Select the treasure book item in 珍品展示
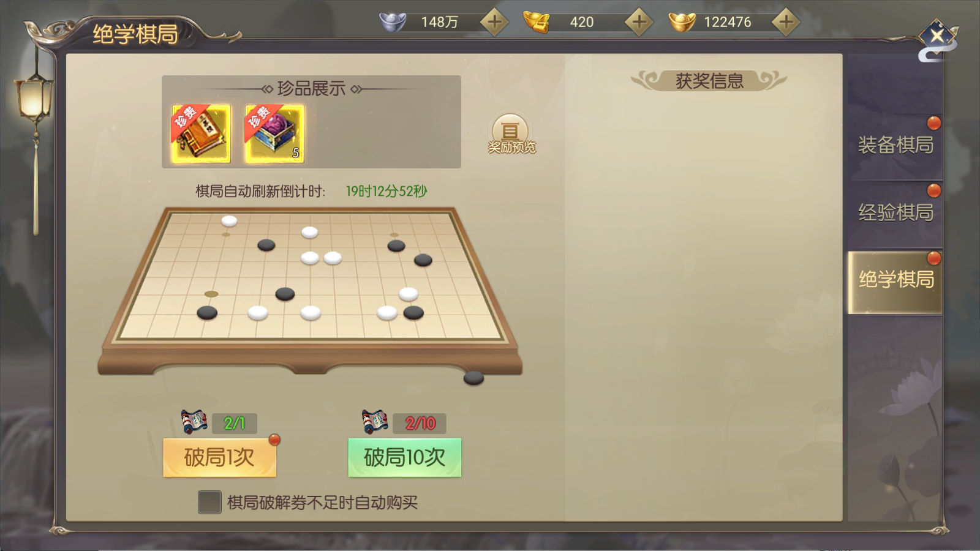This screenshot has width=980, height=551. 201,133
